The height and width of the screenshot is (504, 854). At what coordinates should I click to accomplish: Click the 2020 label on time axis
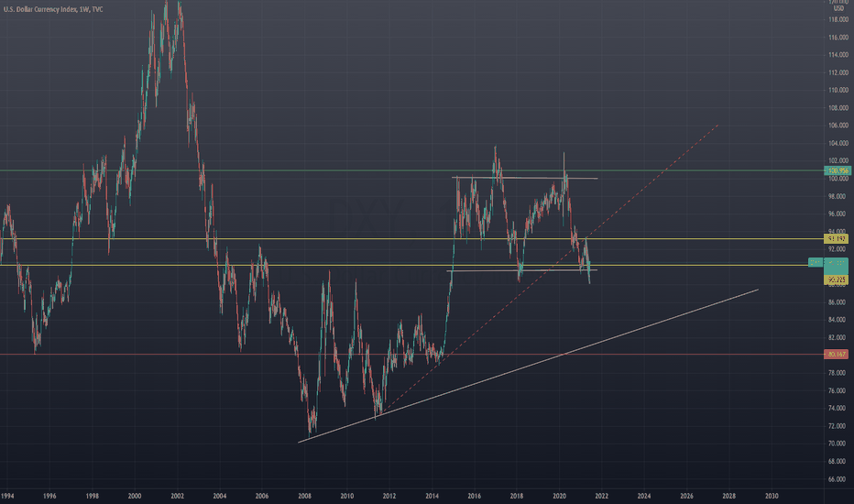tap(559, 496)
